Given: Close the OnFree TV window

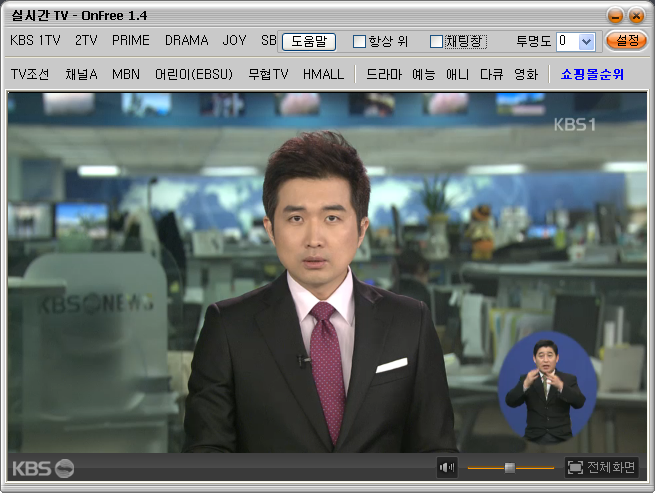Looking at the screenshot, I should point(636,16).
